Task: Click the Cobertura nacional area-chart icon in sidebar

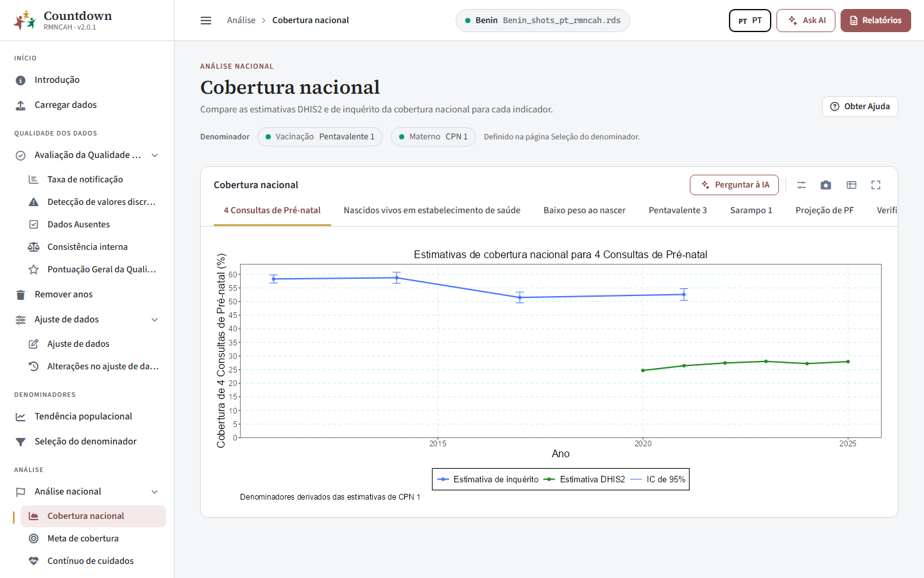Action: click(33, 516)
